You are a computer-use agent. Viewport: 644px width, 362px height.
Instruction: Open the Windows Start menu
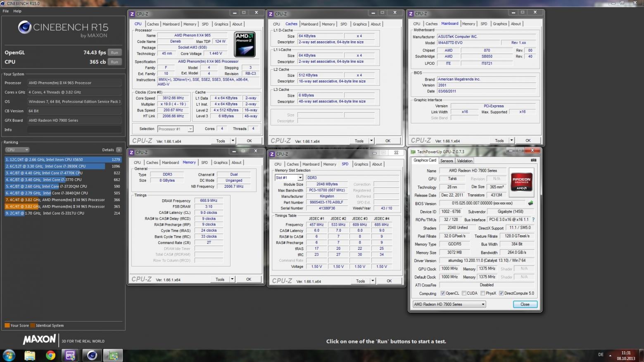pos(9,355)
